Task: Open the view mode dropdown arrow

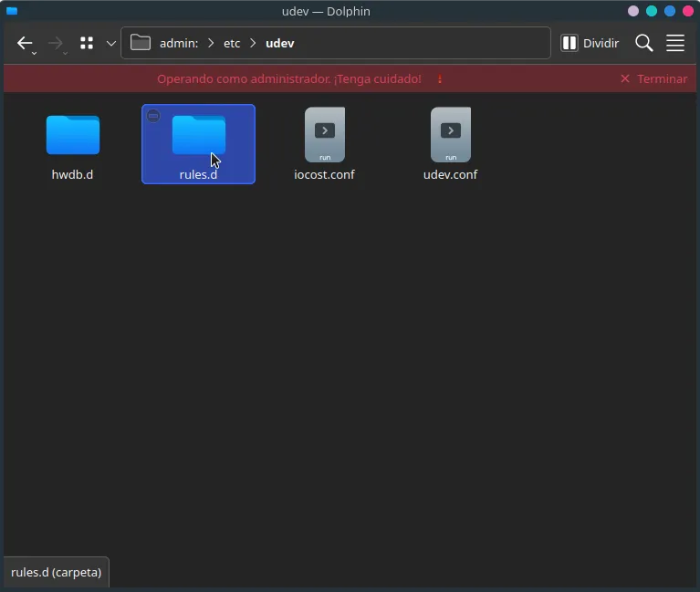Action: [111, 43]
